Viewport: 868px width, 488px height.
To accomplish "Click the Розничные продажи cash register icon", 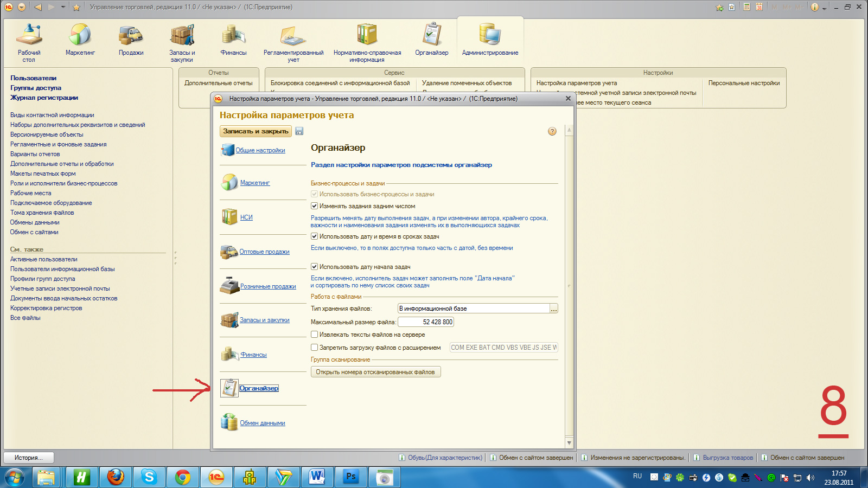I will coord(229,286).
